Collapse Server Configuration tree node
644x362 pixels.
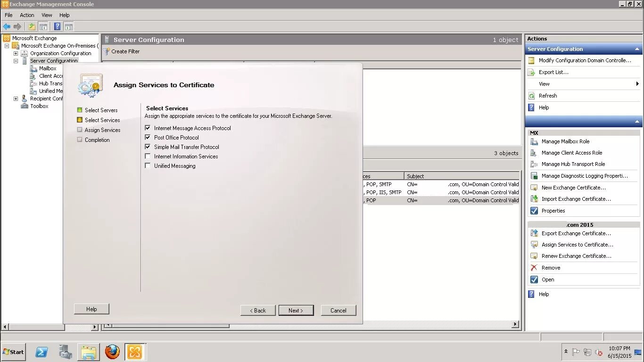16,61
